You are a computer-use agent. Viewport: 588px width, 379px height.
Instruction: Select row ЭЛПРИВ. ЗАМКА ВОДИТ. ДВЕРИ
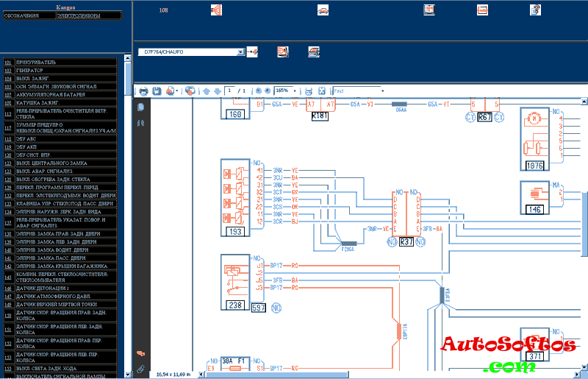(60, 249)
